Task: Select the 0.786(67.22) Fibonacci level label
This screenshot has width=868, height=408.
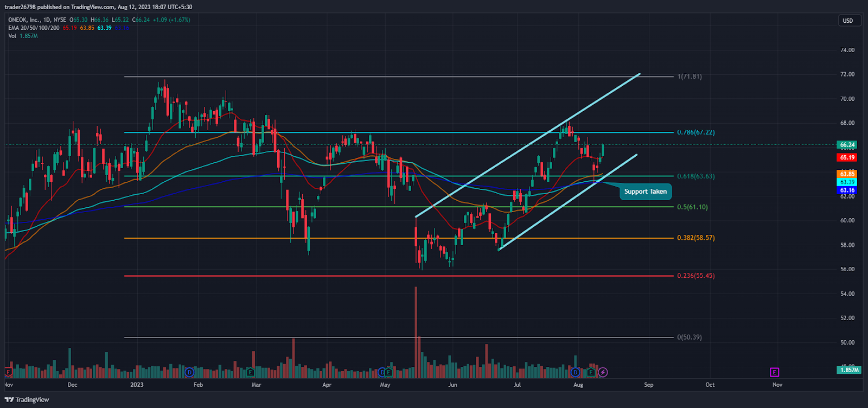Action: (x=696, y=132)
